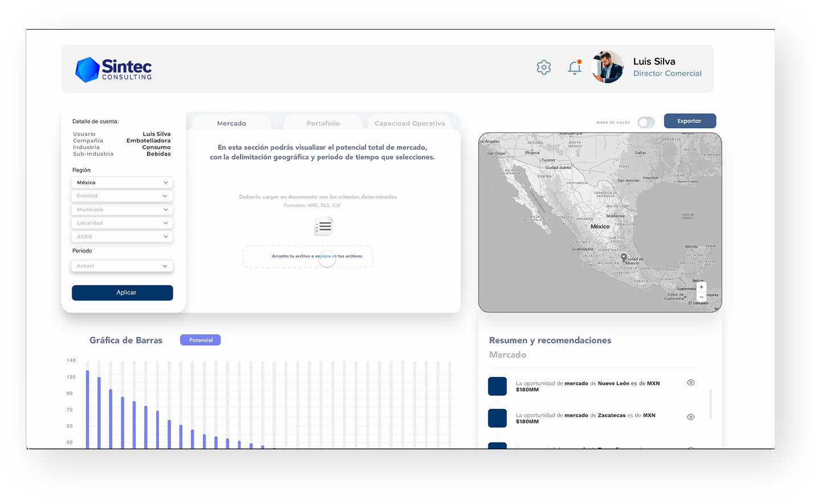Click the Gráfica de Barras title
Image resolution: width=818 pixels, height=504 pixels.
click(x=126, y=341)
